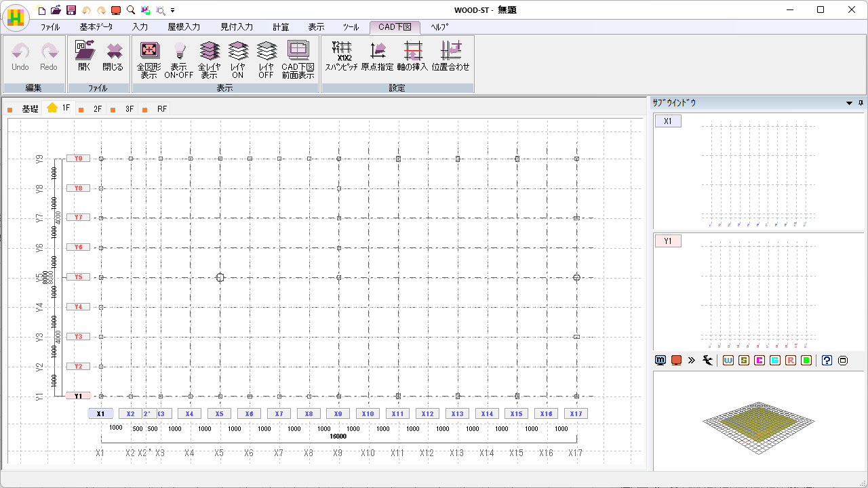Expand the quick access toolbar dropdown arrow
Image resolution: width=868 pixels, height=488 pixels.
tap(173, 10)
